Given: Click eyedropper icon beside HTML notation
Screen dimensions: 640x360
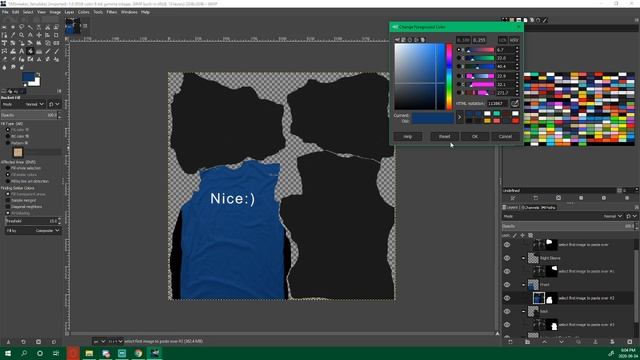Looking at the screenshot, I should [515, 103].
